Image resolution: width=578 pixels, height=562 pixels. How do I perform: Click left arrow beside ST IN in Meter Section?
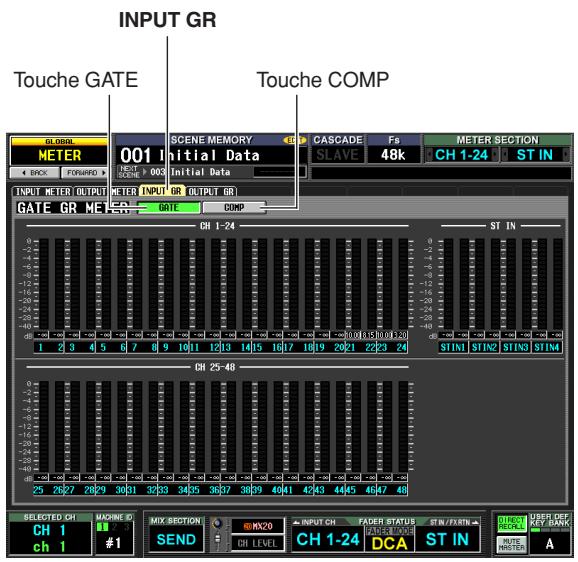pos(505,155)
